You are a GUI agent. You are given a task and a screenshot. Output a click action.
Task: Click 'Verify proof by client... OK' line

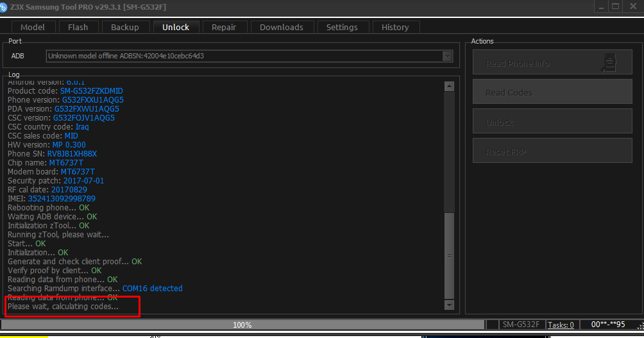click(55, 271)
